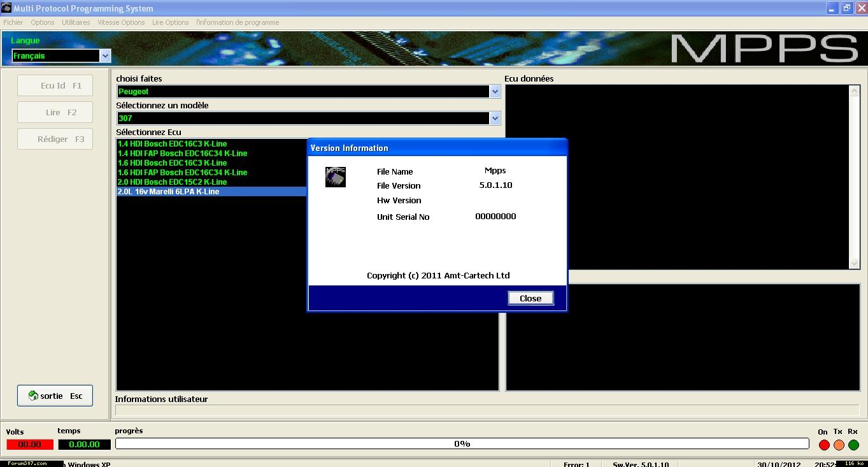868x467 pixels.
Task: Click the Volts 00.00 readout
Action: [x=30, y=445]
